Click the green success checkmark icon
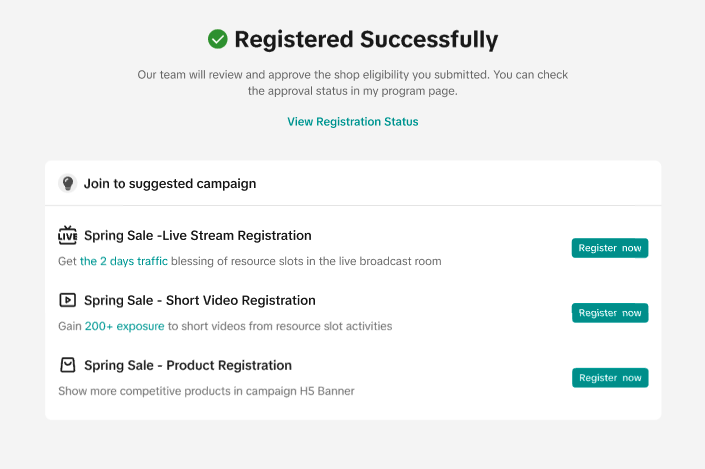 click(x=217, y=39)
